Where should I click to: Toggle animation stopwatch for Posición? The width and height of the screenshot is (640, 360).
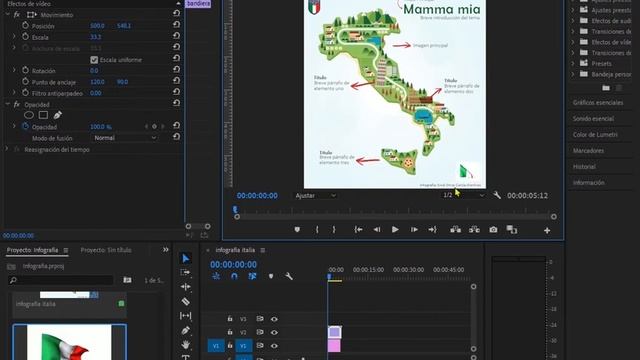tap(25, 25)
